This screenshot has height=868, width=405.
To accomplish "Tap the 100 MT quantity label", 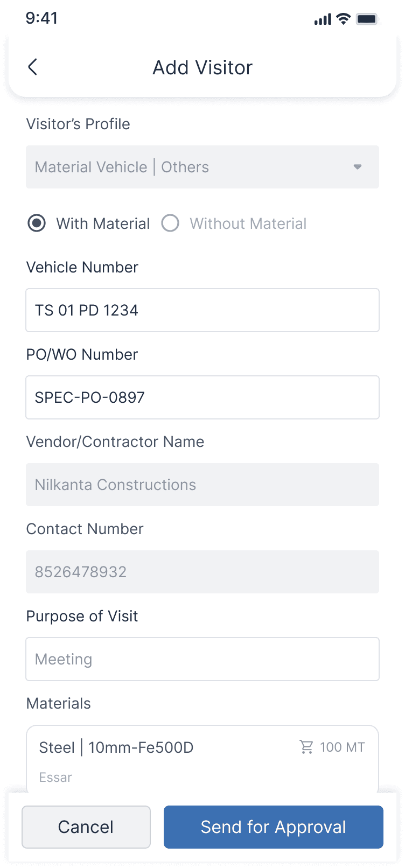I will 343,747.
